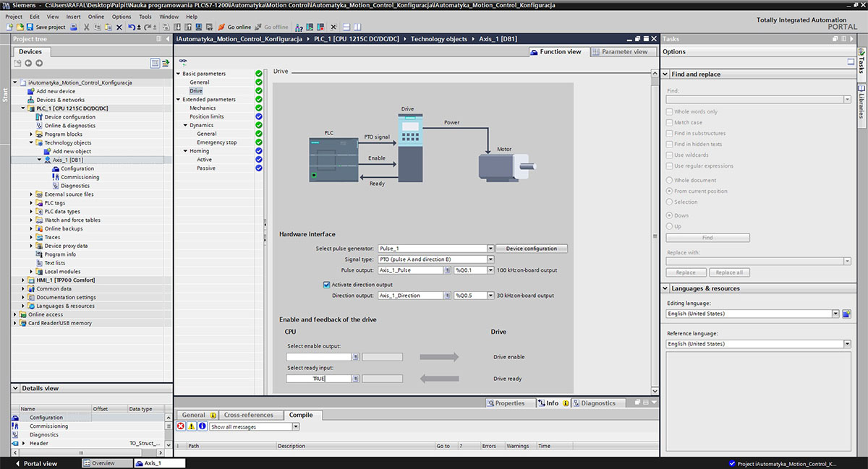Enable Match case checkbox
Image resolution: width=868 pixels, height=469 pixels.
click(669, 123)
